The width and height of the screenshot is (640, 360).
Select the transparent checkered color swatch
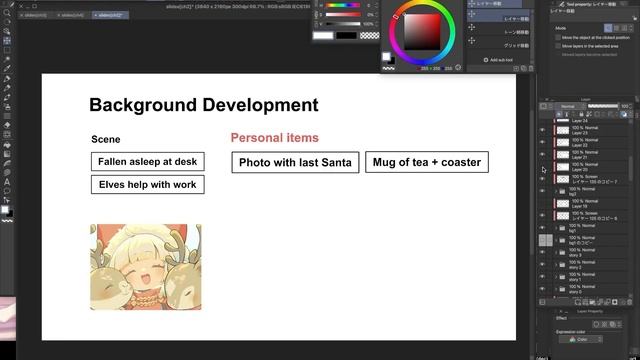pyautogui.click(x=369, y=36)
